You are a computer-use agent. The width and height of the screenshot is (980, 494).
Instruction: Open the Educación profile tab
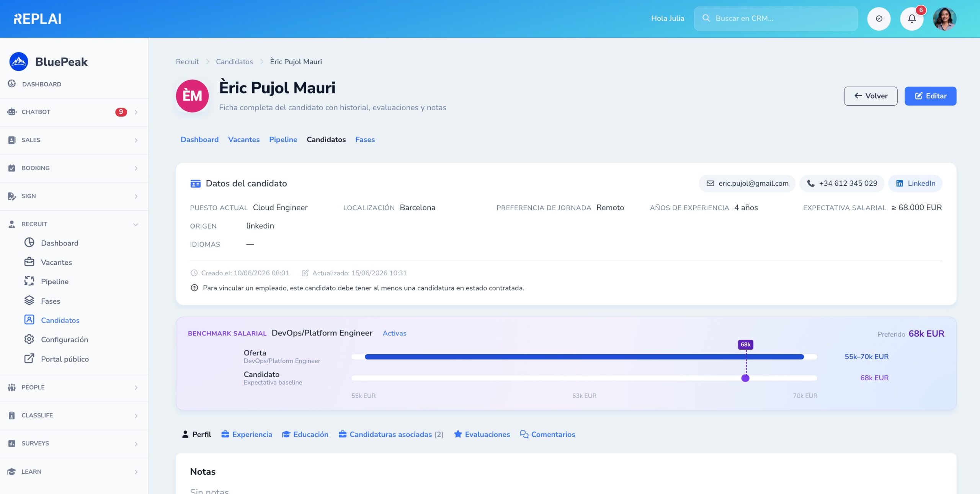coord(305,434)
